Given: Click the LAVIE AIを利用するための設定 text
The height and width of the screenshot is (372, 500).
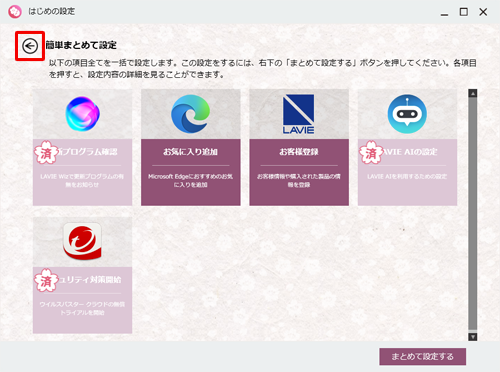Looking at the screenshot, I should pyautogui.click(x=407, y=176).
